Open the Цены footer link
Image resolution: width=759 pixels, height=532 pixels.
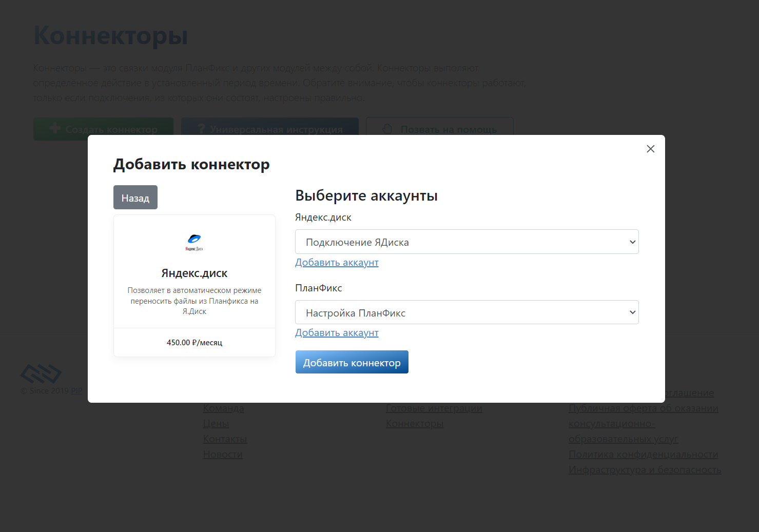click(x=216, y=424)
